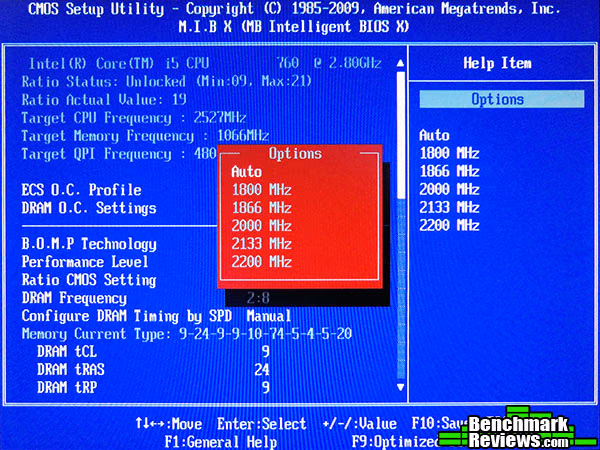Click 1800 MHz in the Help Item list
This screenshot has height=450, width=600.
tap(449, 153)
